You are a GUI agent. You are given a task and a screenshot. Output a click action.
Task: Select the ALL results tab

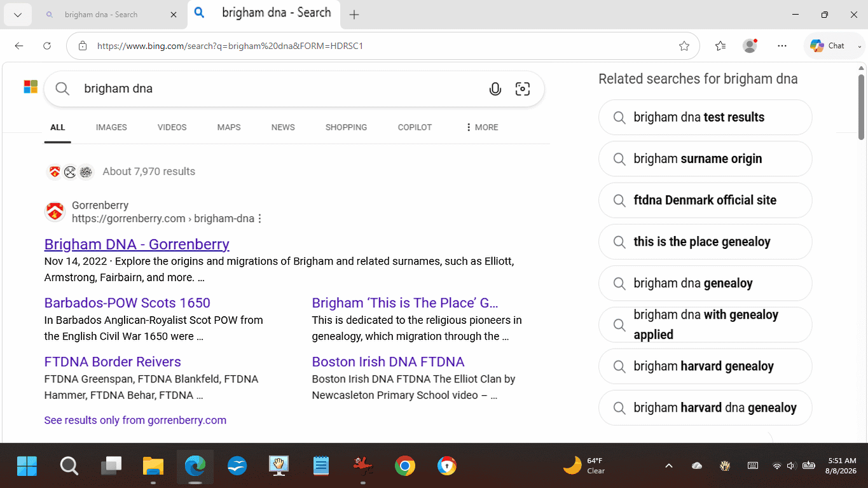[x=58, y=127]
